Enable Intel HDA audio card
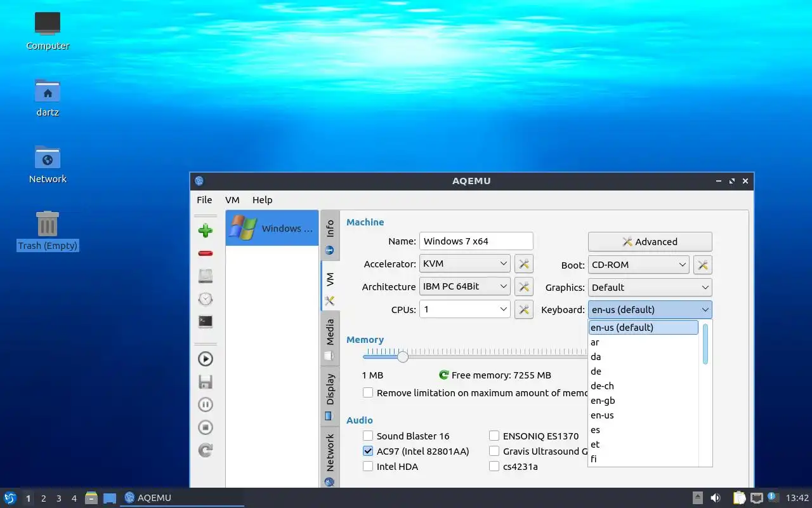 coord(368,467)
